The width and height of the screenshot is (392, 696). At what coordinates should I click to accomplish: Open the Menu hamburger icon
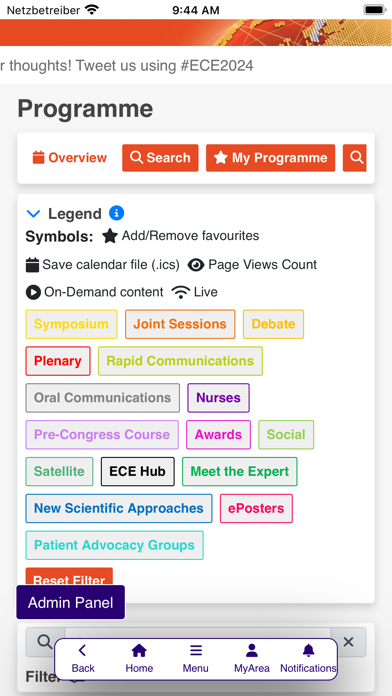(x=195, y=651)
